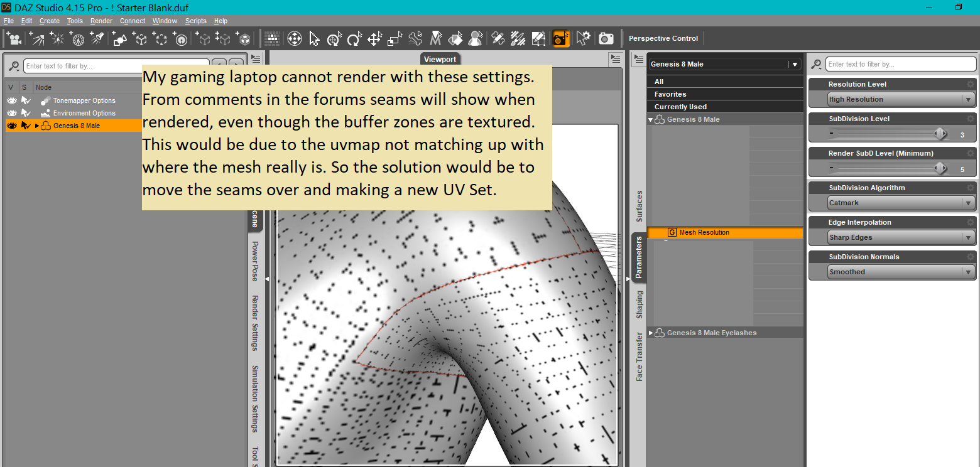Select the Tonemapper Options node

click(x=84, y=100)
